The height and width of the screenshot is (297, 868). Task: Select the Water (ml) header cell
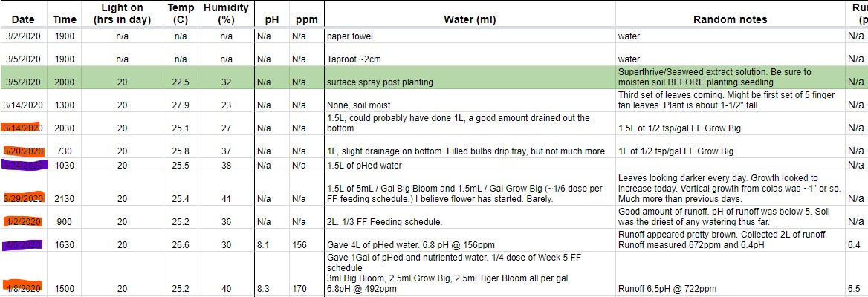click(470, 19)
